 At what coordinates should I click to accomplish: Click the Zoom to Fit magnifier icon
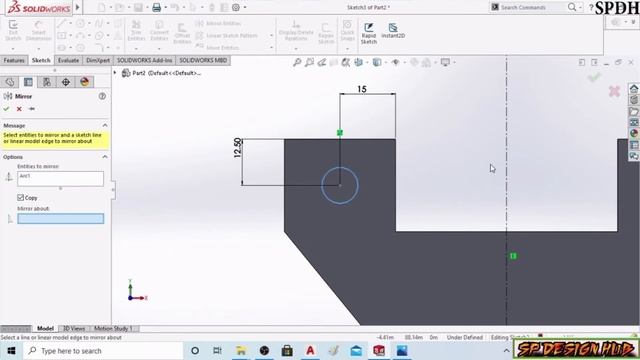point(297,62)
